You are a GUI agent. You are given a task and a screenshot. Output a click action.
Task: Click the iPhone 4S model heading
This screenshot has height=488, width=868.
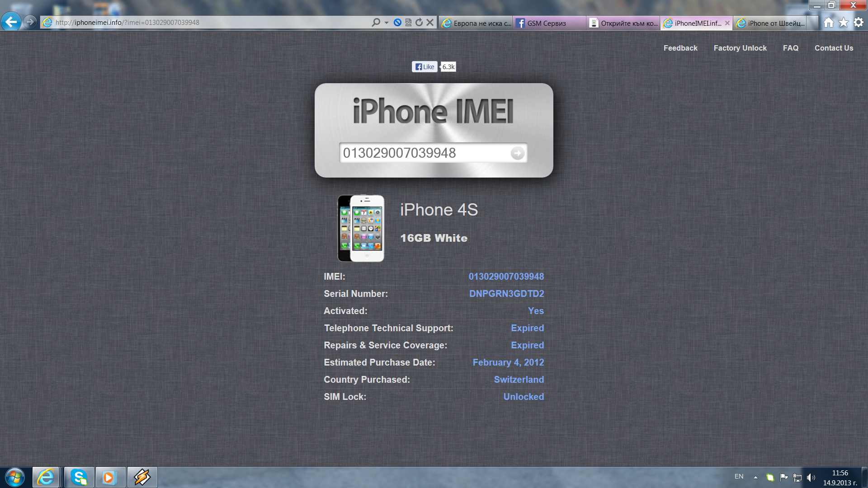tap(439, 210)
